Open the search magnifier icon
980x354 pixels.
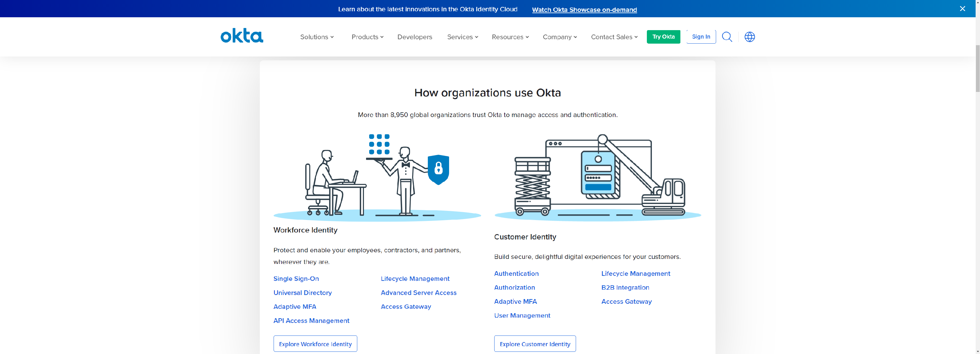pyautogui.click(x=727, y=37)
